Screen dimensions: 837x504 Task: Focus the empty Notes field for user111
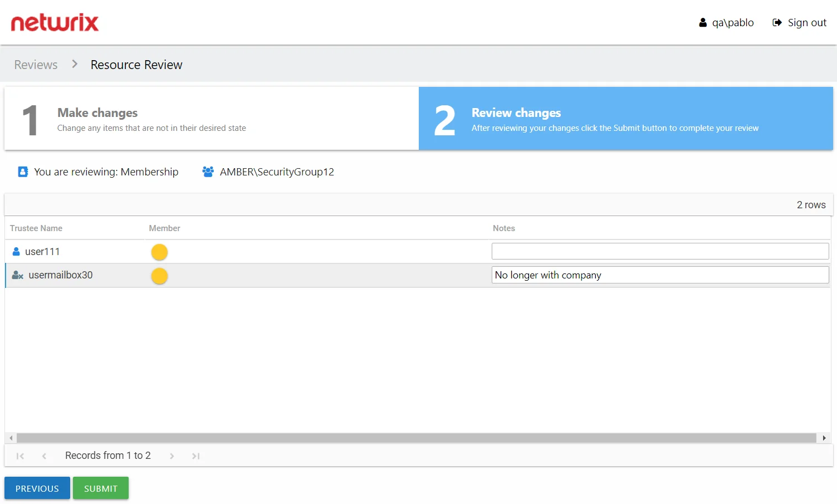tap(660, 251)
